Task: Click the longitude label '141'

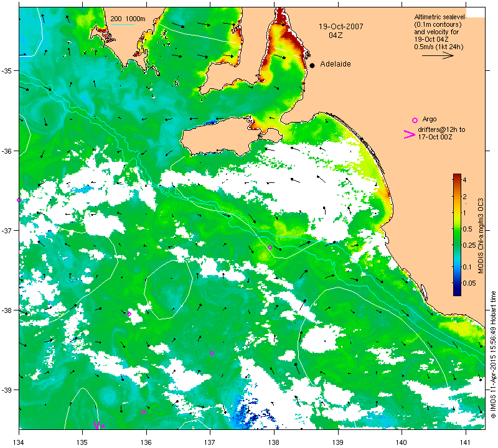Action: pos(466,442)
